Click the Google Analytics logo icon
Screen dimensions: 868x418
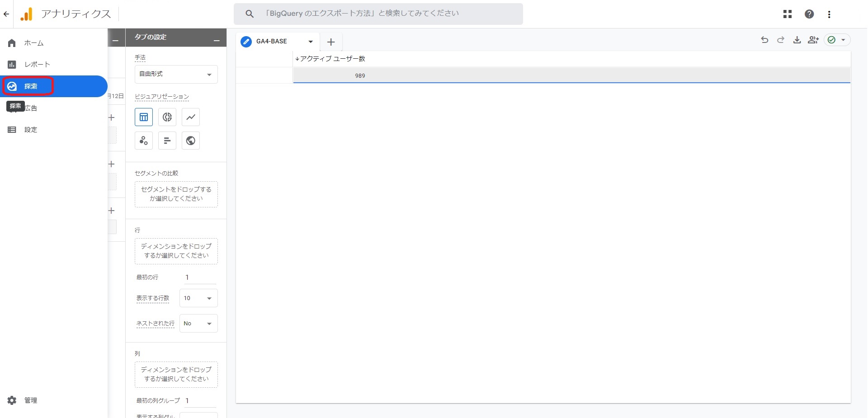click(27, 14)
